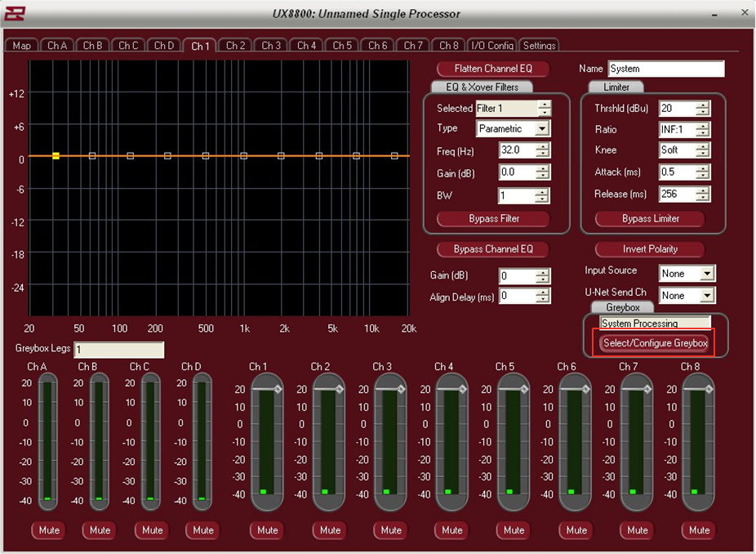The width and height of the screenshot is (756, 554).
Task: Click the app logo icon in title bar
Action: [x=15, y=14]
